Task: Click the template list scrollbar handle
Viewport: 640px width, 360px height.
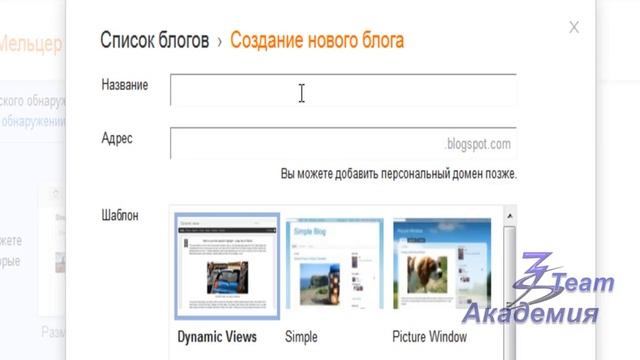Action: point(509,294)
